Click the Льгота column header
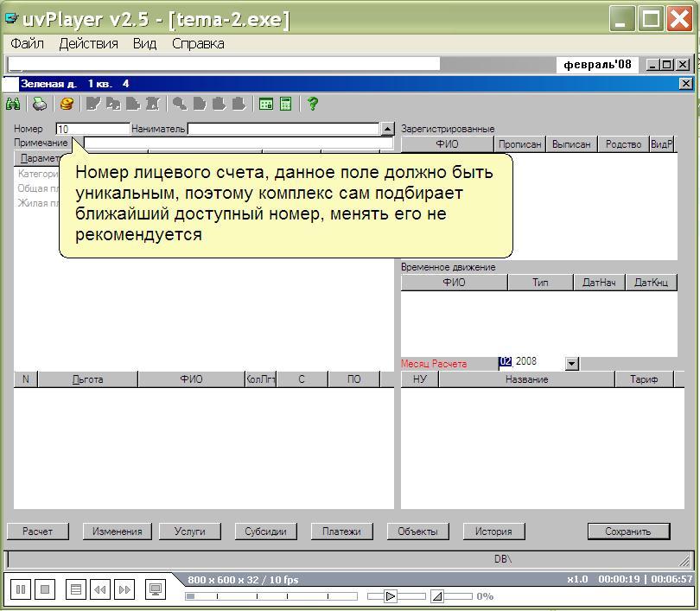700x611 pixels. pyautogui.click(x=88, y=379)
